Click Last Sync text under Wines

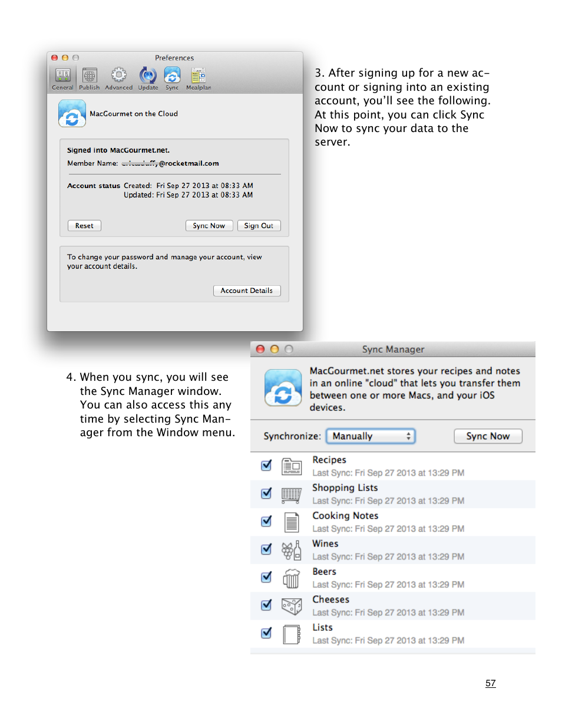click(x=388, y=556)
